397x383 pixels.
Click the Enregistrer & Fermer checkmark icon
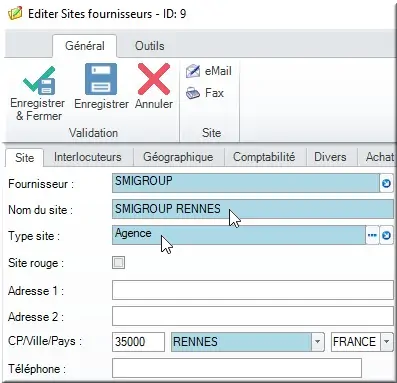(x=39, y=80)
